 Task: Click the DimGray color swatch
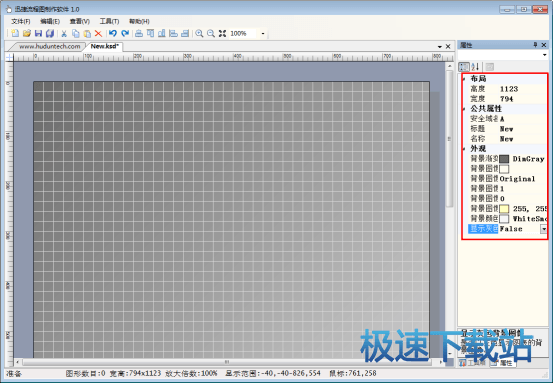(x=504, y=159)
